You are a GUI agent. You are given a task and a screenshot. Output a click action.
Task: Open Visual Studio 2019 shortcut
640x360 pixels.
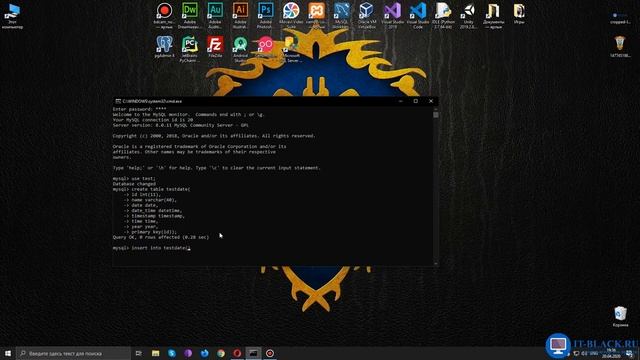coord(392,16)
